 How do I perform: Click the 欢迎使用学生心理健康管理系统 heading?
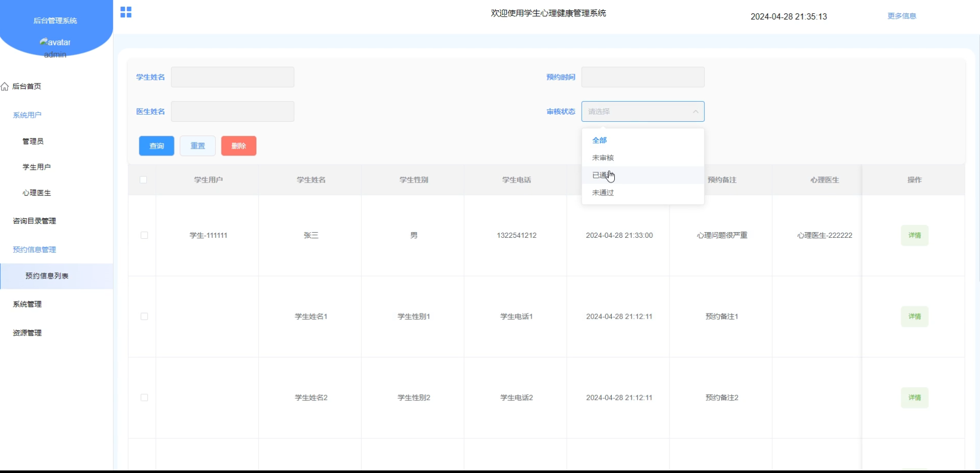[548, 13]
